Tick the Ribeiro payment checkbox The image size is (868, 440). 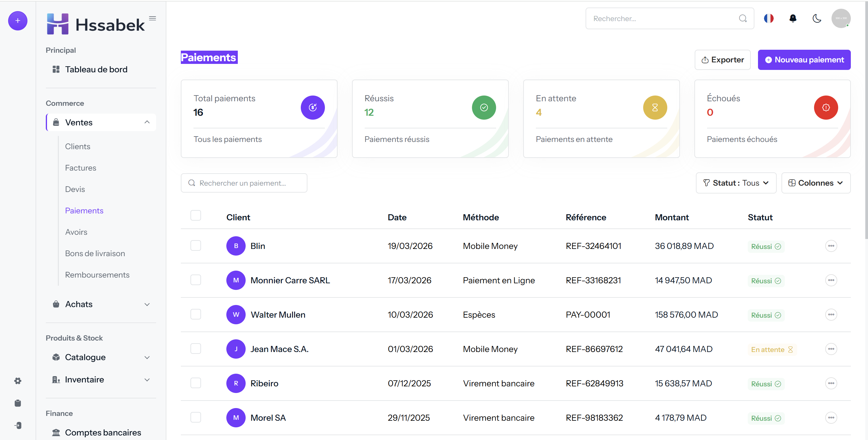click(196, 383)
